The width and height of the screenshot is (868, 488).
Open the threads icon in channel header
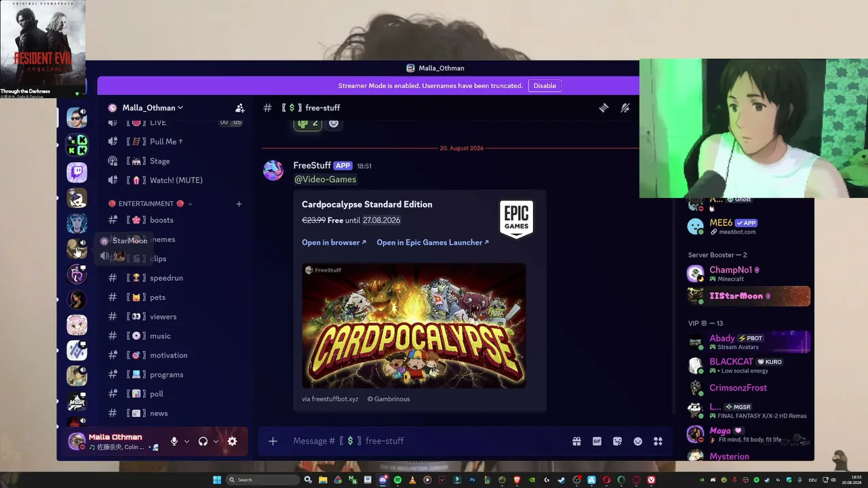tap(604, 108)
